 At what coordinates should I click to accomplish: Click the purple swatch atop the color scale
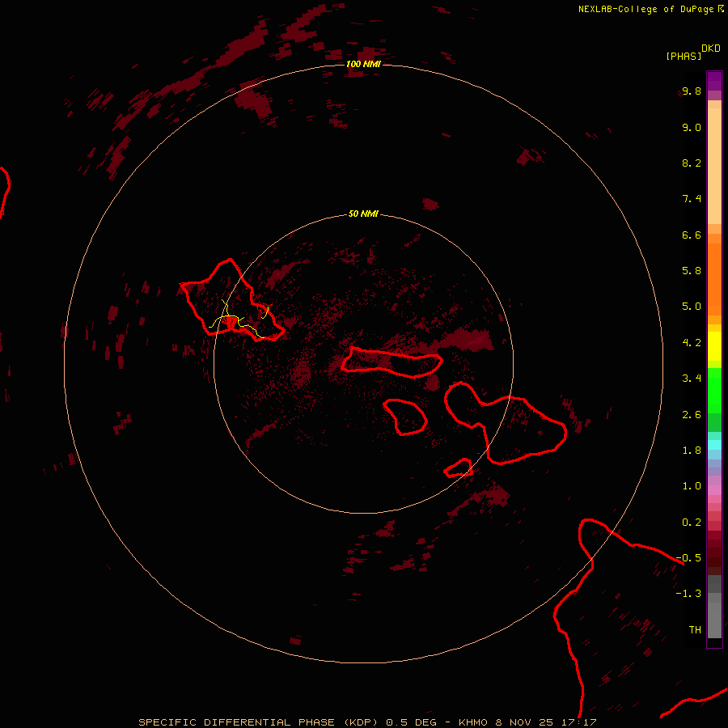pos(714,81)
